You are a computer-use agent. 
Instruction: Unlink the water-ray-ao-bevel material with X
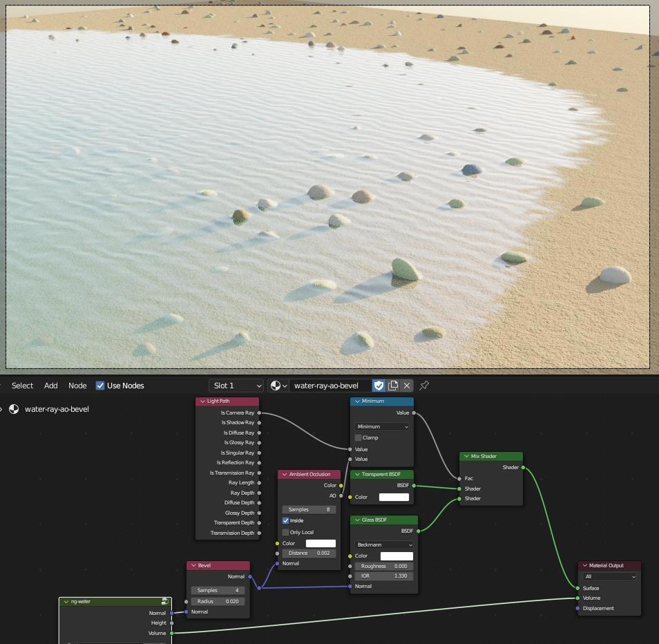[x=407, y=386]
